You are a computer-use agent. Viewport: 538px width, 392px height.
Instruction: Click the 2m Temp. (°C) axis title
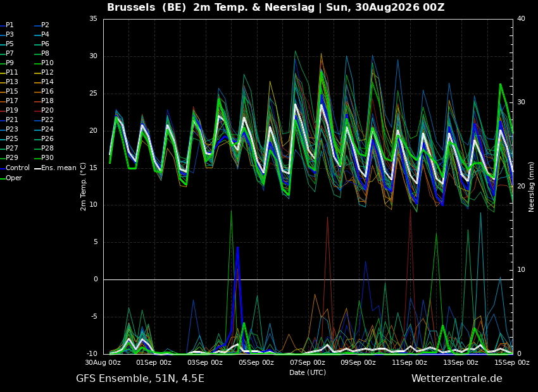click(84, 187)
